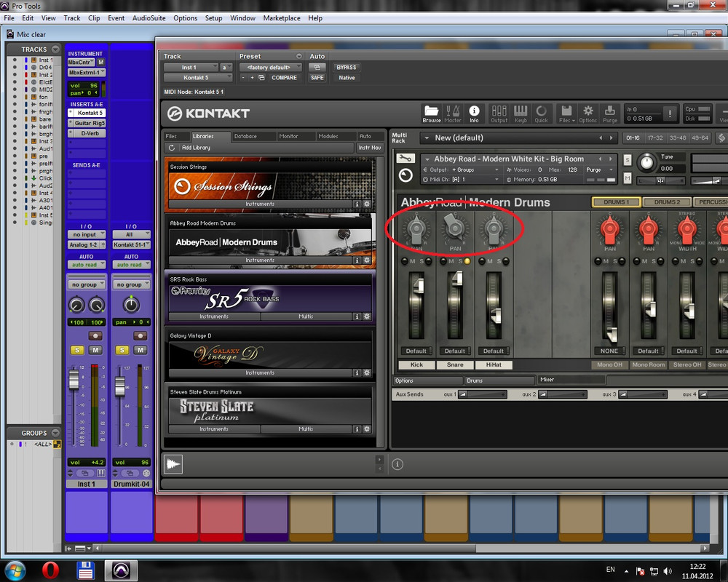Open the Kontakt Quick load browser
728x582 pixels.
(x=542, y=113)
